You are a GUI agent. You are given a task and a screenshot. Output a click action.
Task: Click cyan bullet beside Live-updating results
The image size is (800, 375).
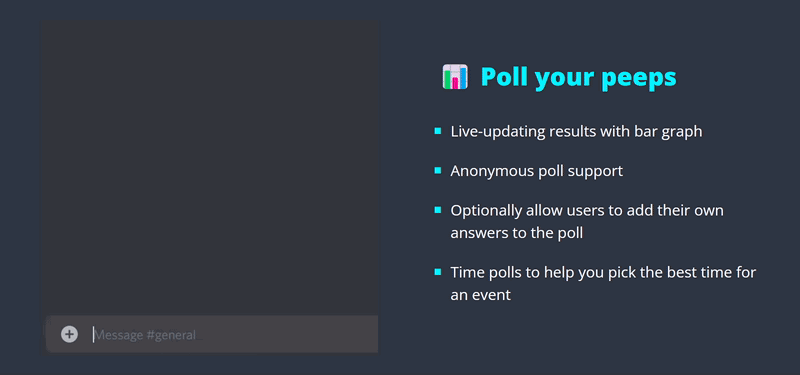[438, 131]
